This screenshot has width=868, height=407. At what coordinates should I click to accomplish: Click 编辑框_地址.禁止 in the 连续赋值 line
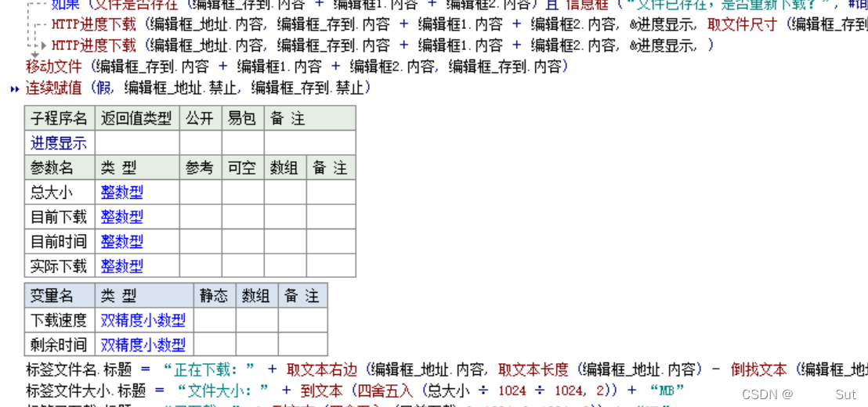pos(182,88)
